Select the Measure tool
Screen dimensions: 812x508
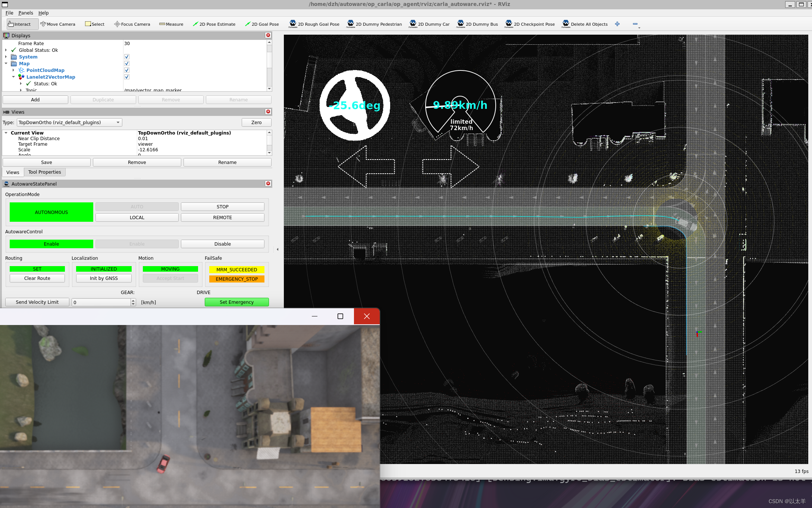click(x=171, y=24)
